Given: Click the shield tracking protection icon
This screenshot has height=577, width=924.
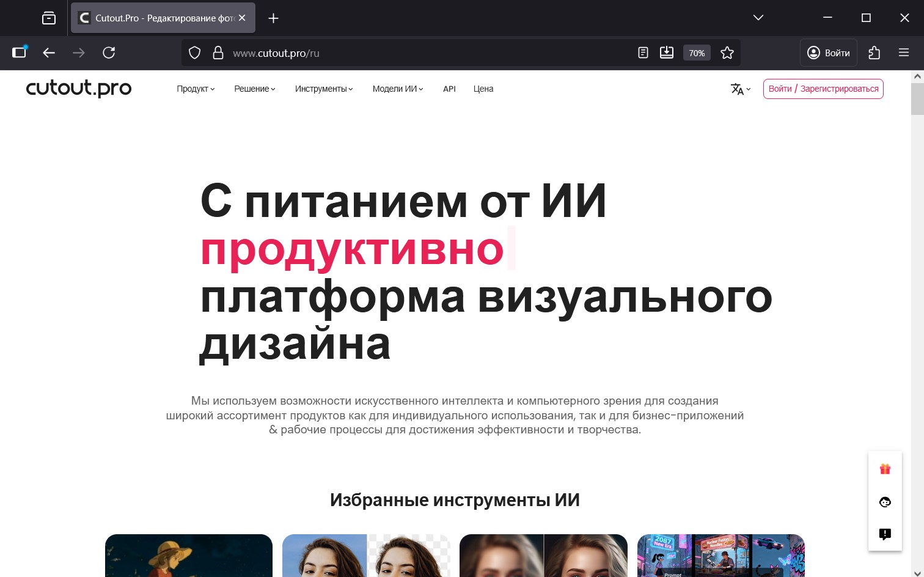Looking at the screenshot, I should (x=194, y=53).
